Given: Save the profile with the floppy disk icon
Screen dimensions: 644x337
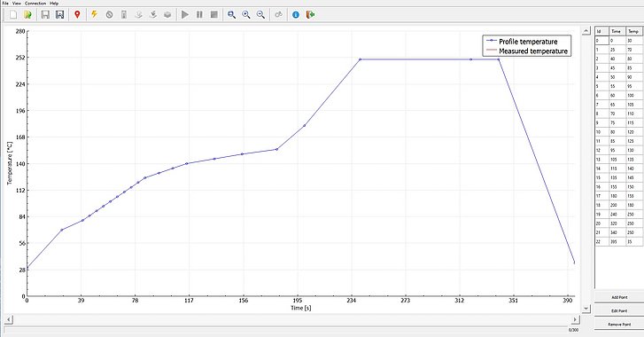Looking at the screenshot, I should click(x=45, y=15).
